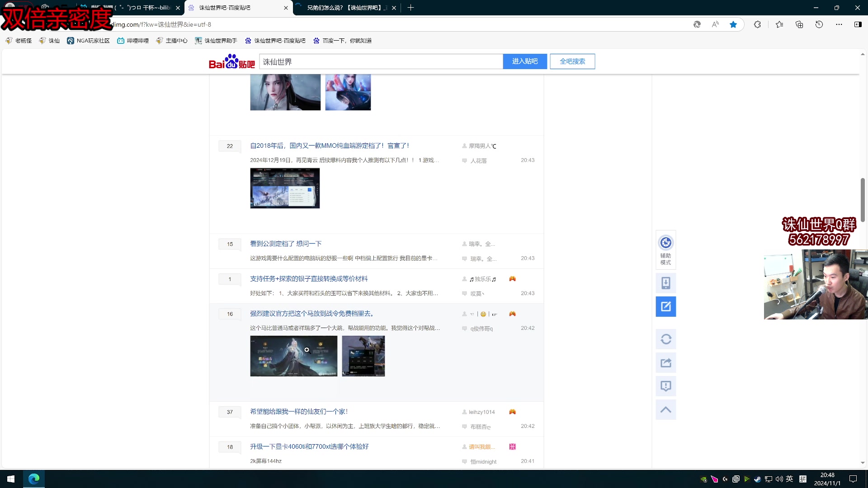Screen dimensions: 868x488
Task: Open post 自2018年后,国内又一款MMO纯血端游定档了
Action: 330,145
